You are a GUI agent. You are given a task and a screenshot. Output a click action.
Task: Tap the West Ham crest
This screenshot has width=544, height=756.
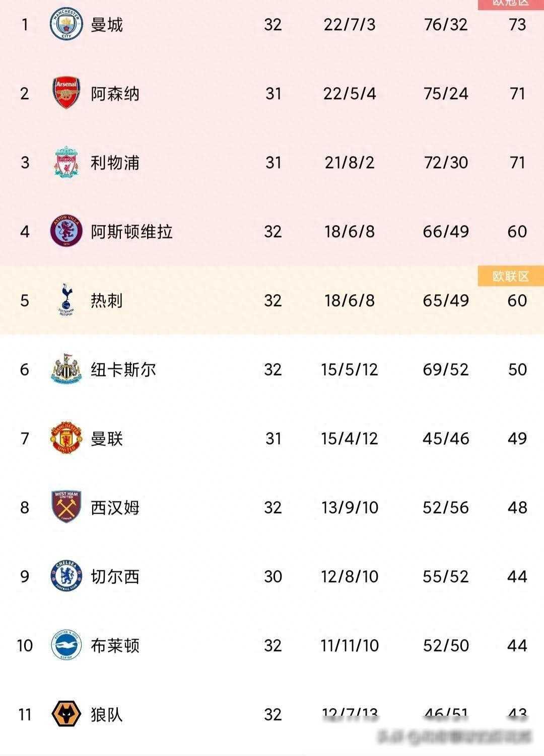point(66,507)
